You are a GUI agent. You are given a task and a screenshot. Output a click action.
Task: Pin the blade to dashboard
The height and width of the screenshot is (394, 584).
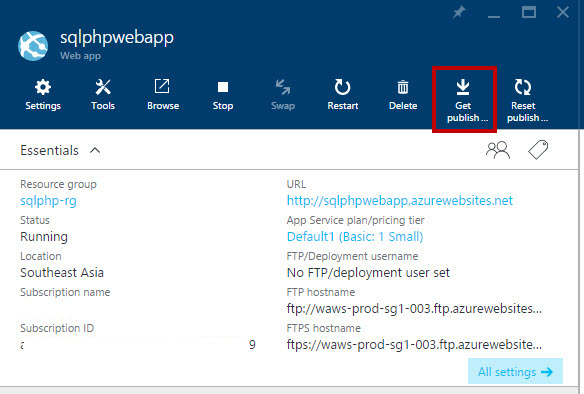pos(459,12)
